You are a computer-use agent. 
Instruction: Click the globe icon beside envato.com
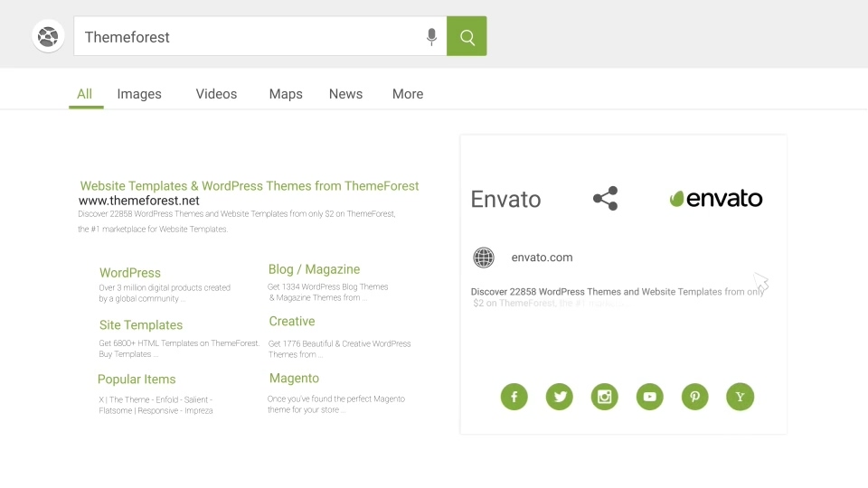483,258
